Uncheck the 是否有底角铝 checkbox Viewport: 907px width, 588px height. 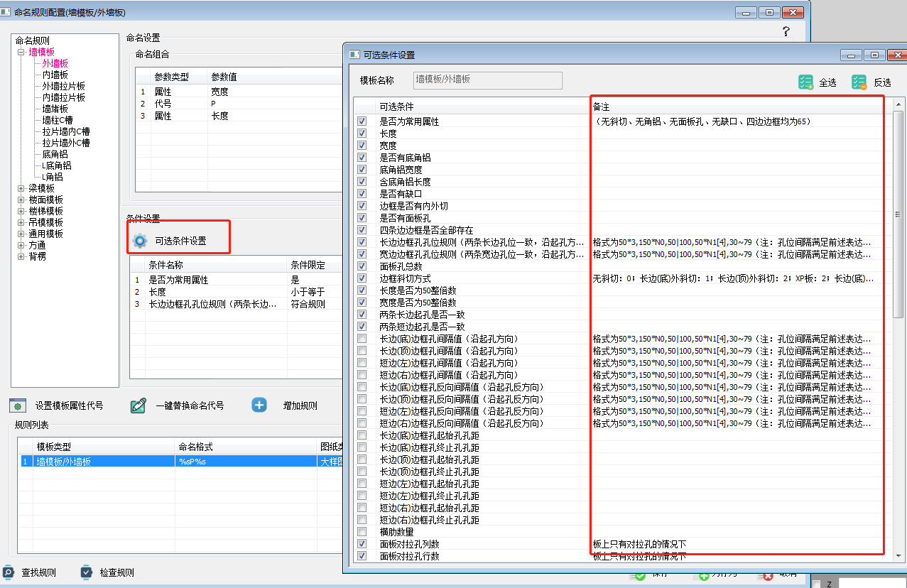(362, 158)
